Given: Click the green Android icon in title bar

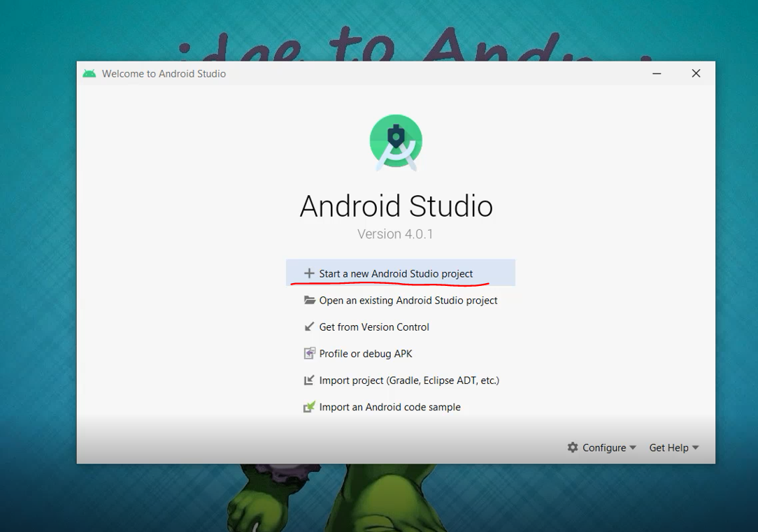Looking at the screenshot, I should coord(90,73).
